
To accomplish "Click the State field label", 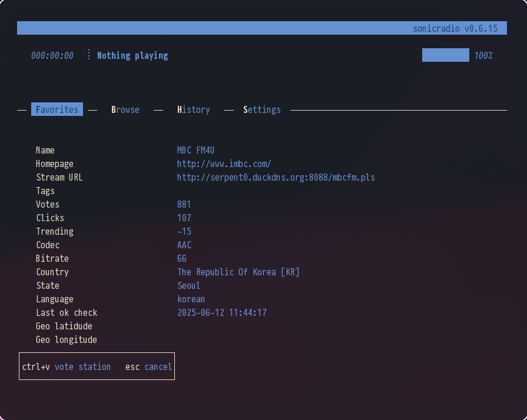I will [x=47, y=285].
